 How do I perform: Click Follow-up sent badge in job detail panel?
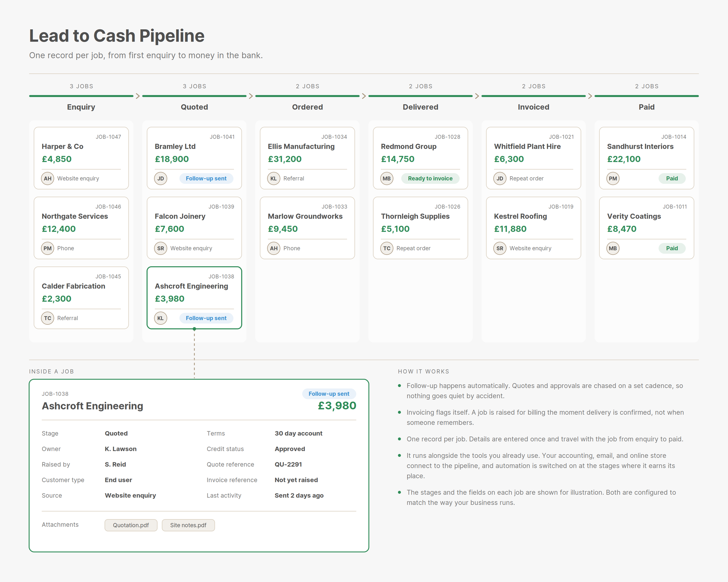(x=329, y=394)
